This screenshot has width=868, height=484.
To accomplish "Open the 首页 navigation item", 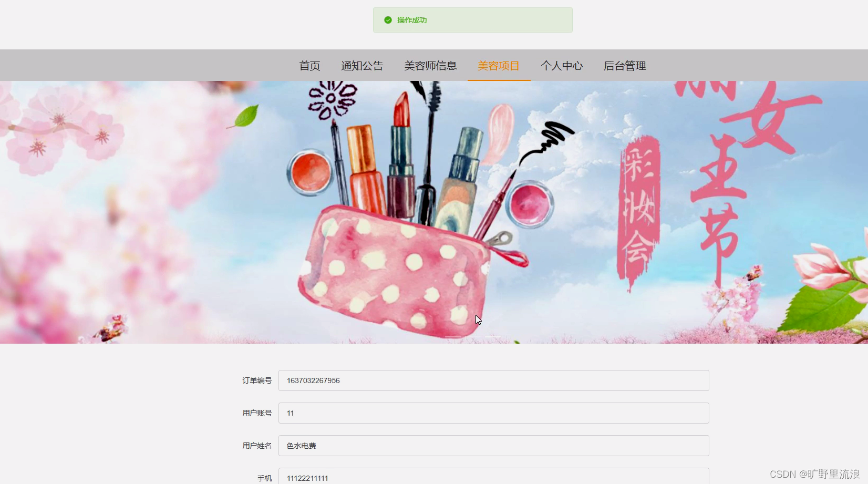I will click(x=309, y=66).
